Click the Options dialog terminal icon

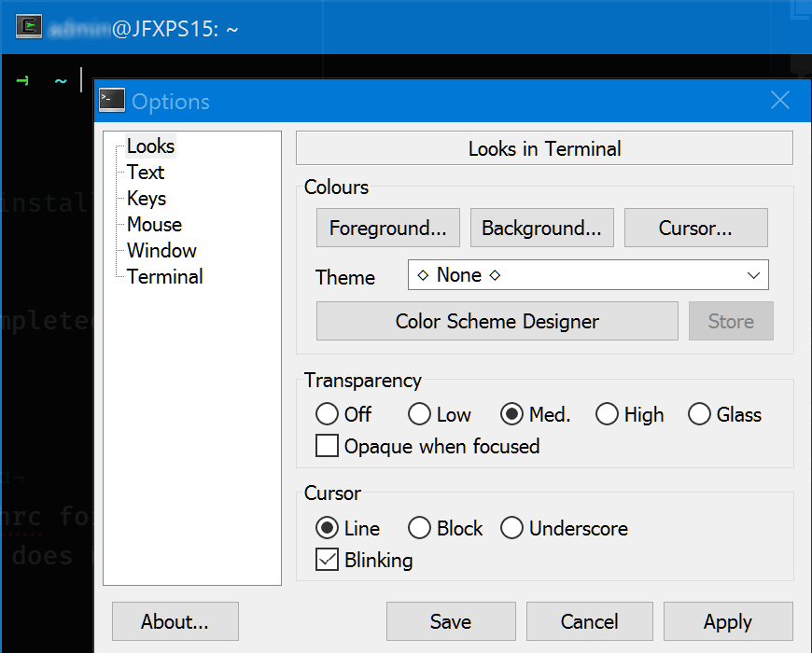pos(112,100)
